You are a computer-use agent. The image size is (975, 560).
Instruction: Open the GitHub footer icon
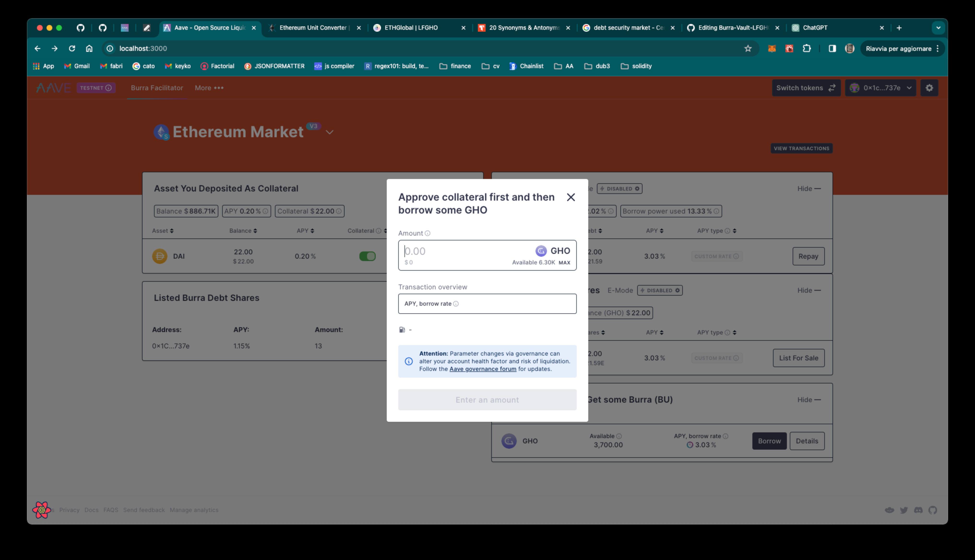coord(932,510)
